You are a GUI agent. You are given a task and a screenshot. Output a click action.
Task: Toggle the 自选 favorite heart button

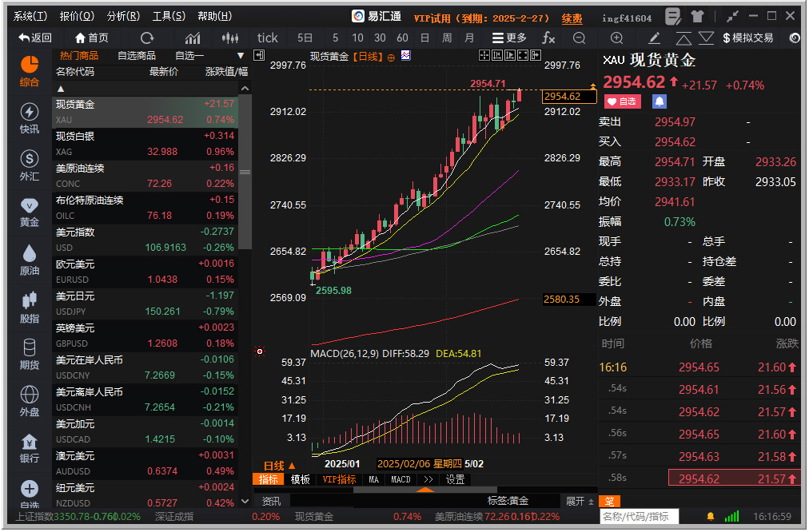point(623,101)
